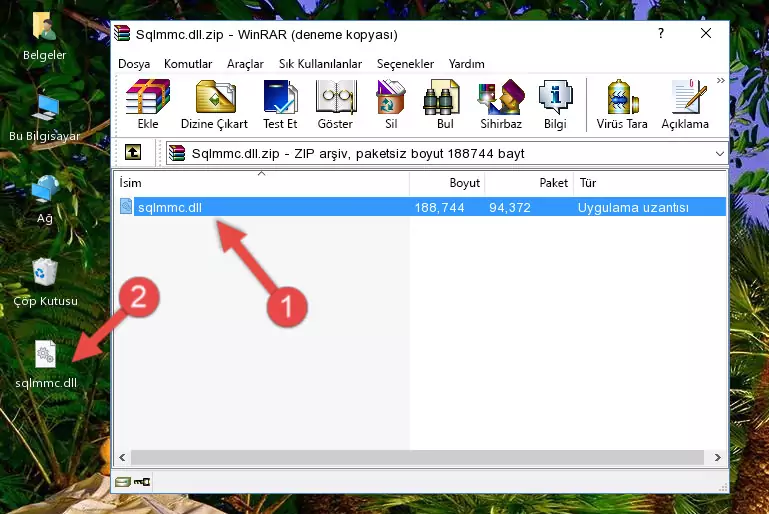Sort by the Boyut column header

447,183
